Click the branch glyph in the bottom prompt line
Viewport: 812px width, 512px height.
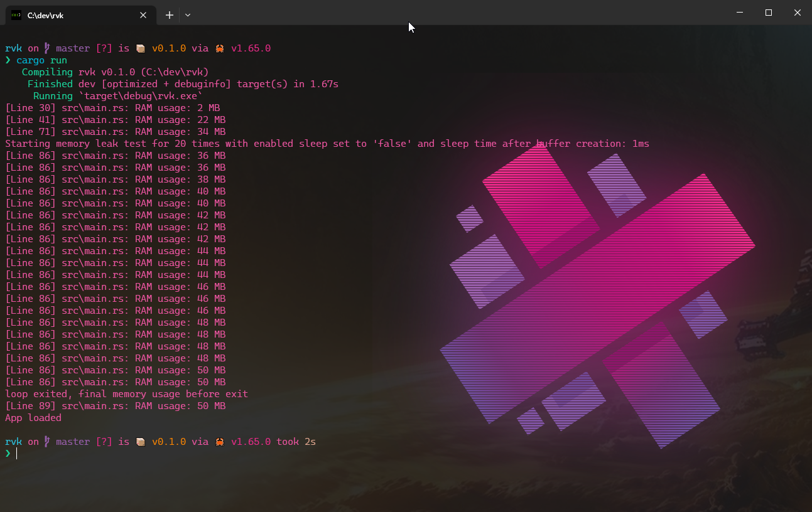[x=48, y=441]
